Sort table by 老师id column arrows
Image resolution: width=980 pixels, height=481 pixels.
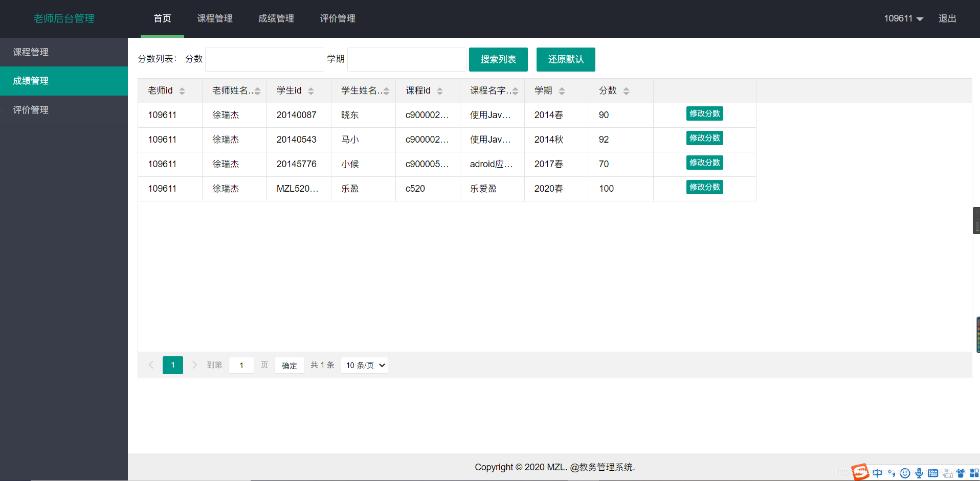tap(182, 91)
